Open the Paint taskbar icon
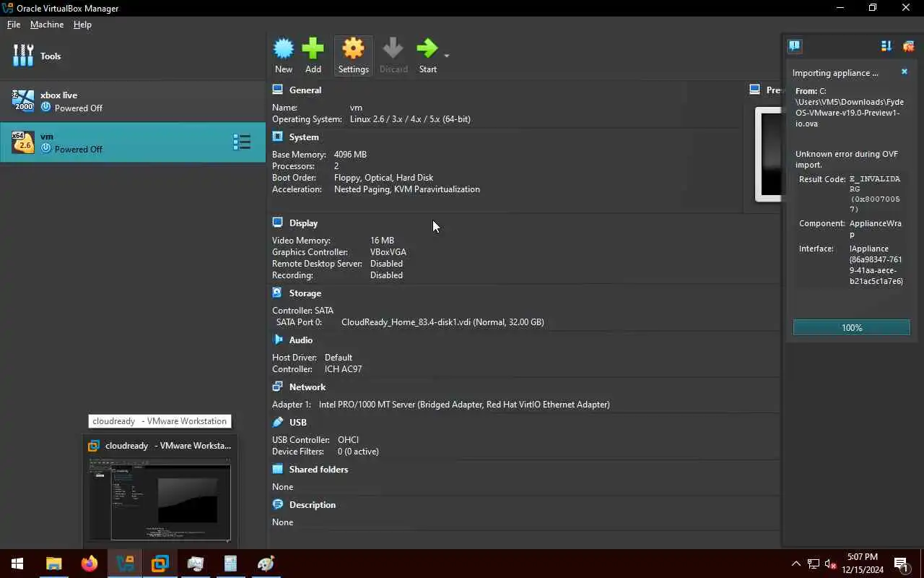924x578 pixels. 266,564
